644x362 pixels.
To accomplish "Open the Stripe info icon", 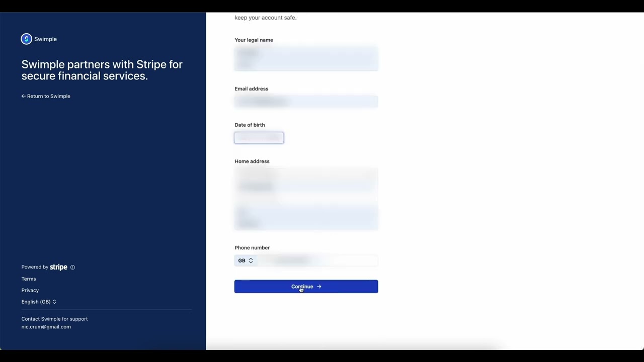I will [x=72, y=267].
